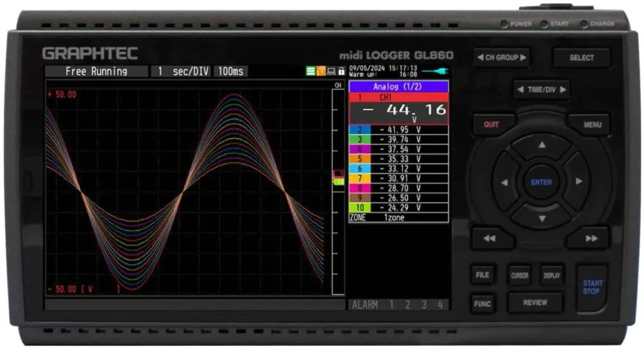Click the green memory status icon
Viewport: 644px width, 349px height.
tap(311, 71)
